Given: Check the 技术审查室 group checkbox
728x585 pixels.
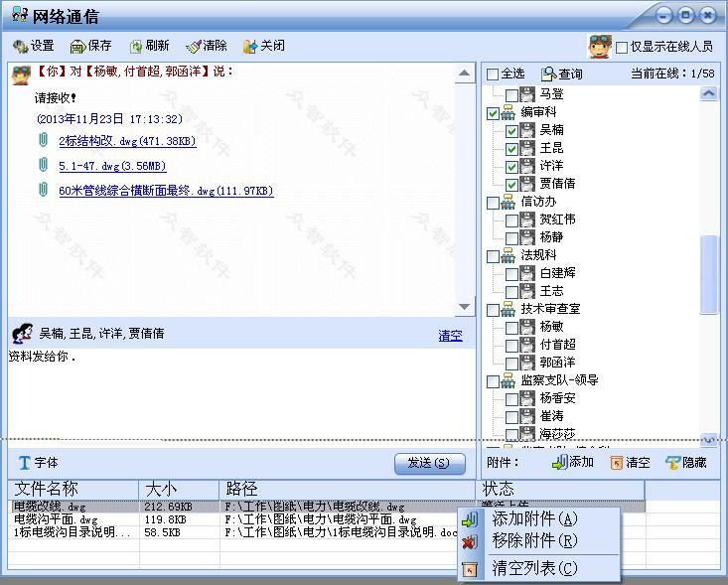Looking at the screenshot, I should coord(493,309).
